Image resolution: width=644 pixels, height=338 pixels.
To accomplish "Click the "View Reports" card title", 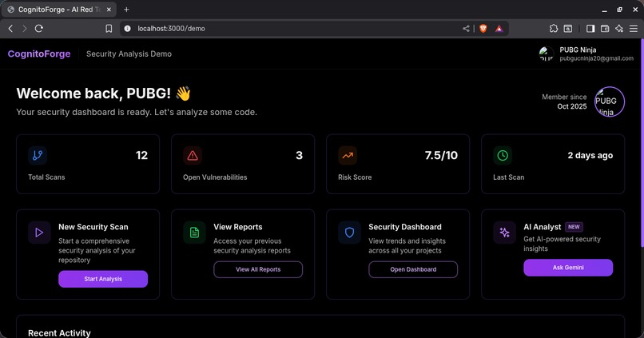I will click(x=238, y=227).
